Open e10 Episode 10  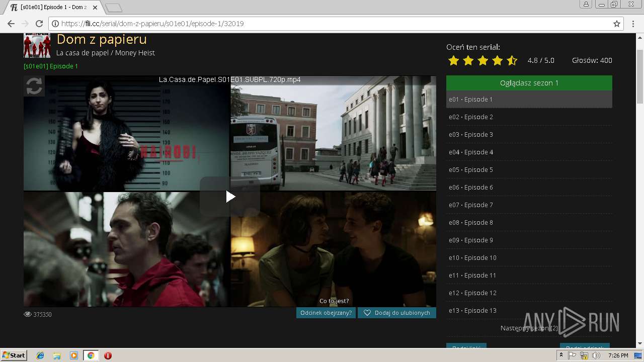529,257
